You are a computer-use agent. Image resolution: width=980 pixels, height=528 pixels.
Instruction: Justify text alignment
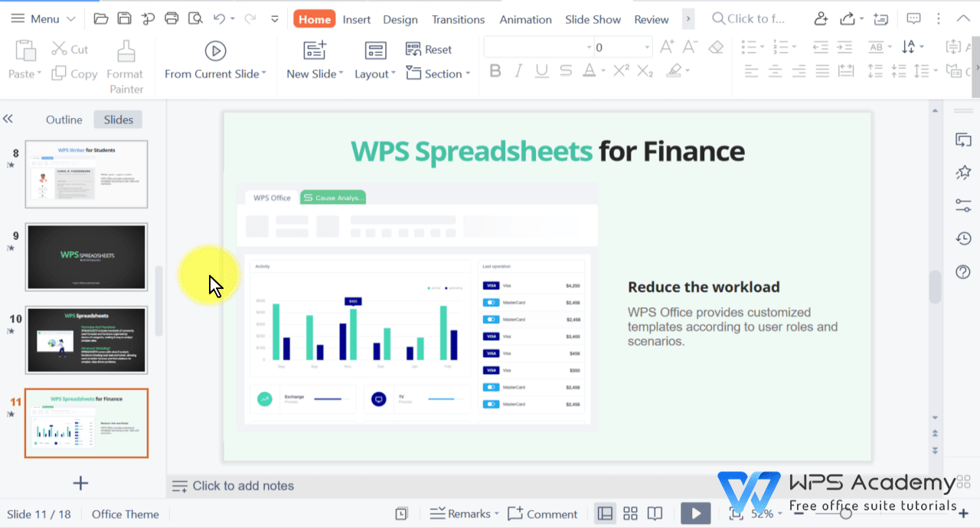pos(822,71)
